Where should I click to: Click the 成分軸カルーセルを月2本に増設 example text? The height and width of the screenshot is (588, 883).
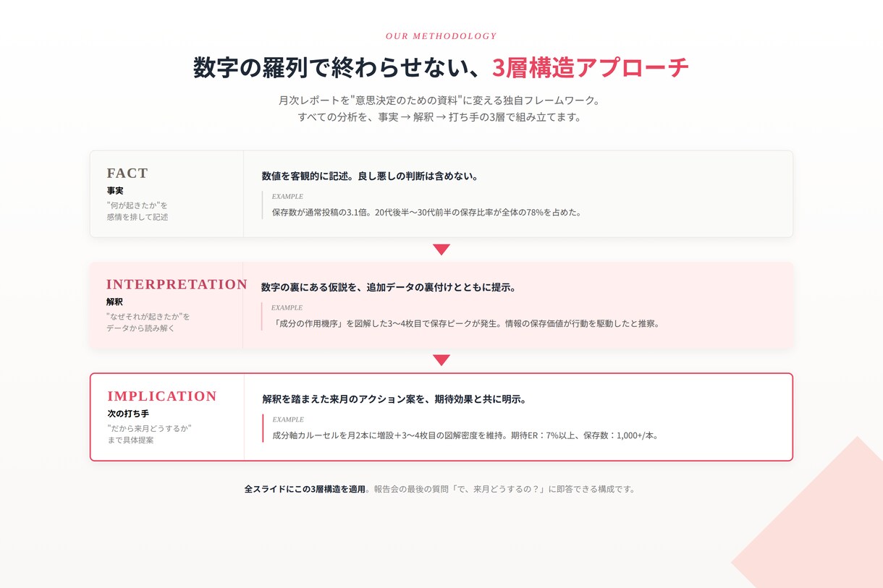pos(465,436)
